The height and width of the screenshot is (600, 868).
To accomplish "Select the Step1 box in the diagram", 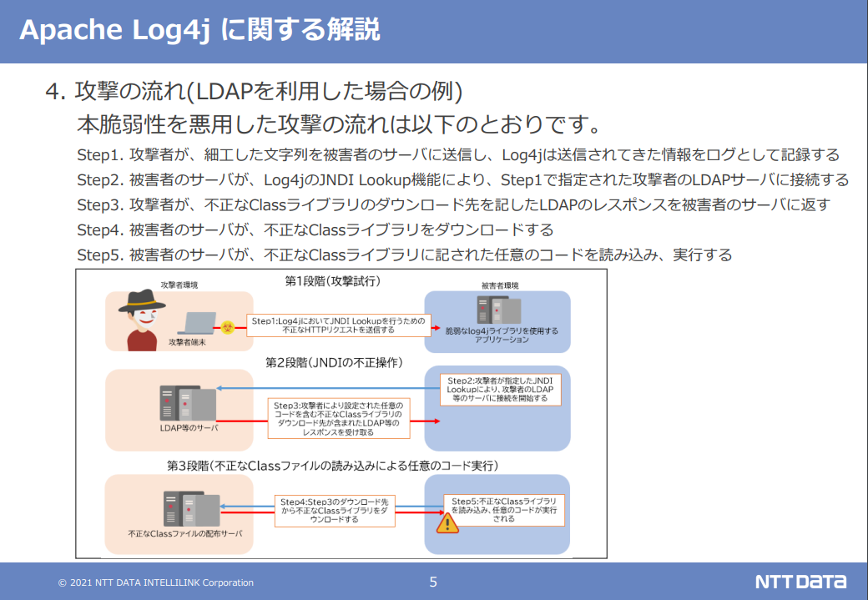I will click(338, 325).
